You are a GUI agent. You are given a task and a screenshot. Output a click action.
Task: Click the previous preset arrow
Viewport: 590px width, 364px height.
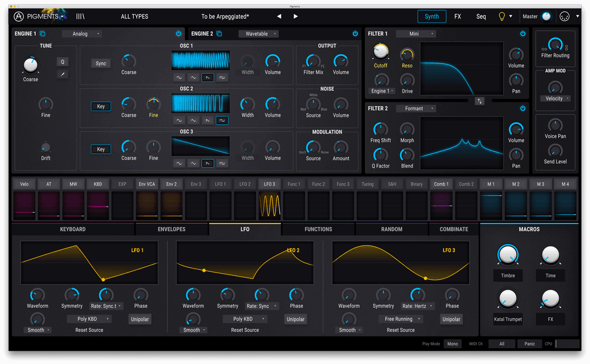(x=279, y=16)
